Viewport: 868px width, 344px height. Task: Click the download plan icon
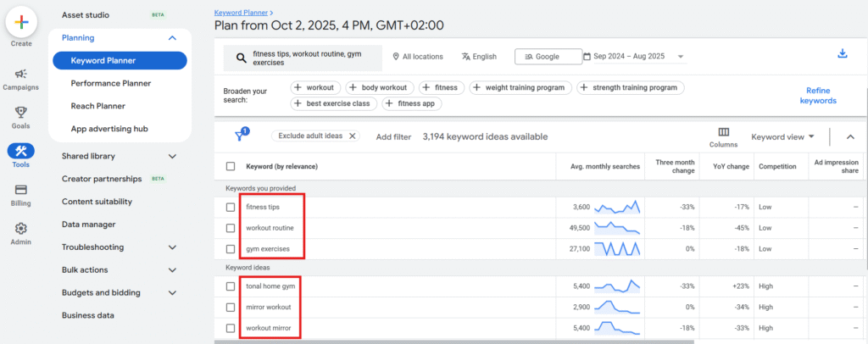coord(843,53)
